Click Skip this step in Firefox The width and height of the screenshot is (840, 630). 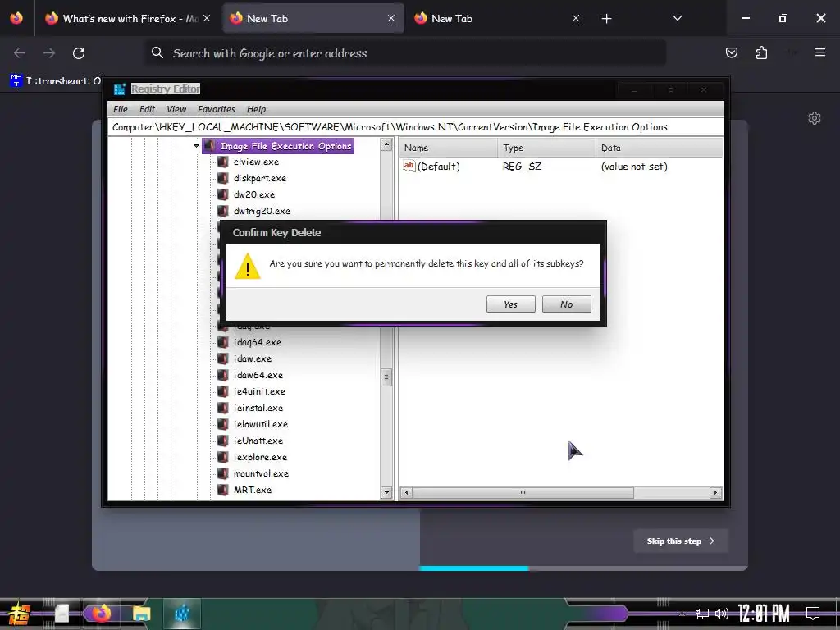[x=680, y=541]
